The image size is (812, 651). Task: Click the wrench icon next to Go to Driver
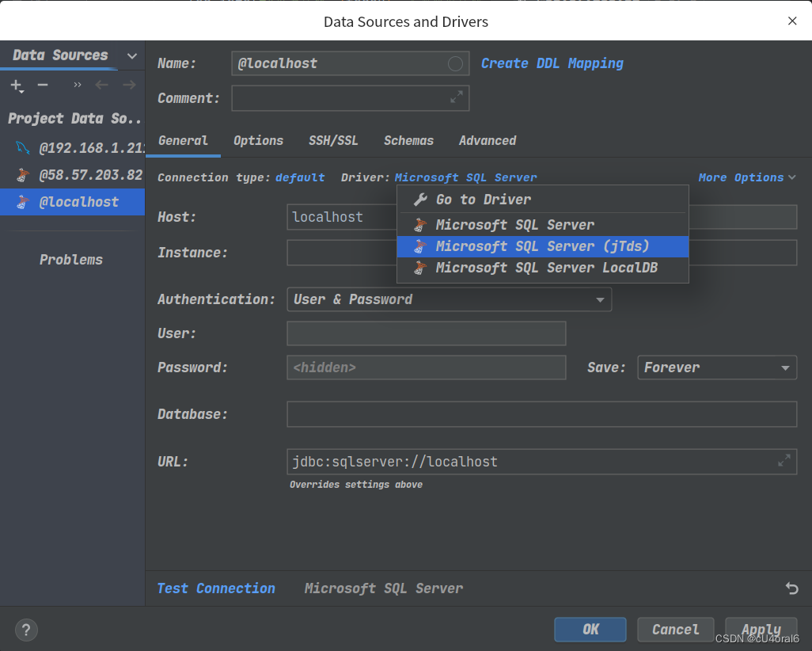tap(419, 199)
